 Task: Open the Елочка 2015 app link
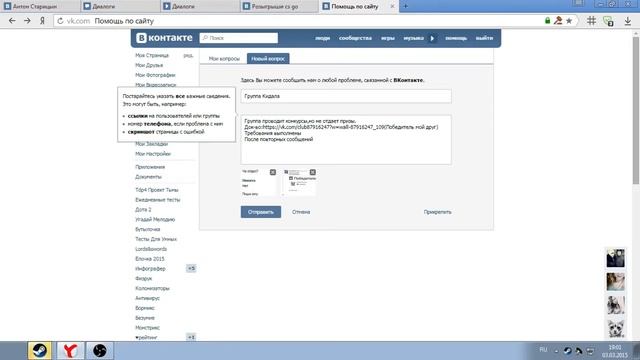[x=149, y=259]
